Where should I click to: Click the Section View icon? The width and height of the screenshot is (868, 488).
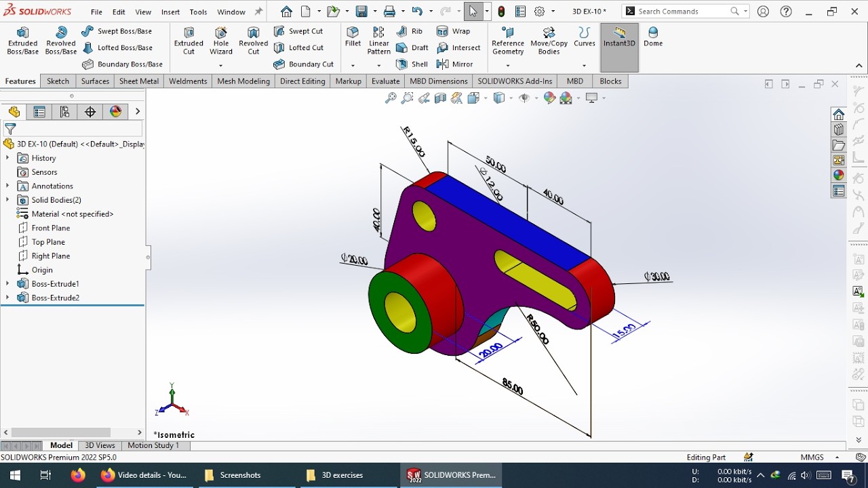(440, 98)
